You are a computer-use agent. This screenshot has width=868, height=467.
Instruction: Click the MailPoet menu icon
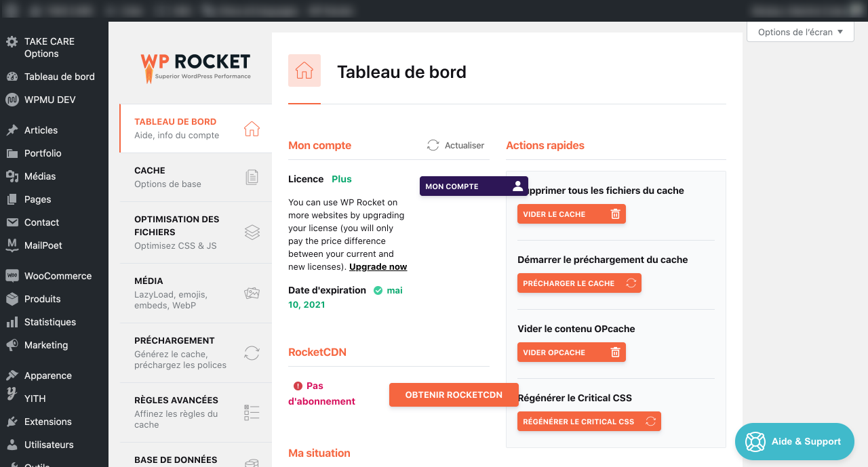tap(12, 245)
